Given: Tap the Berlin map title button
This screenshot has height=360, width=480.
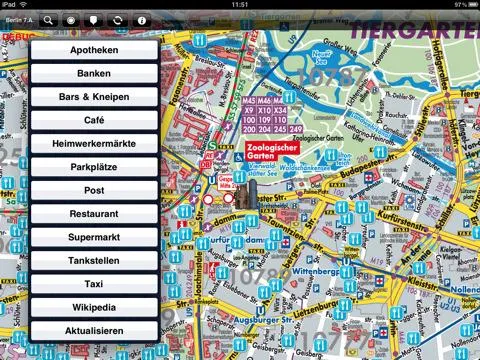Looking at the screenshot, I should coord(19,20).
